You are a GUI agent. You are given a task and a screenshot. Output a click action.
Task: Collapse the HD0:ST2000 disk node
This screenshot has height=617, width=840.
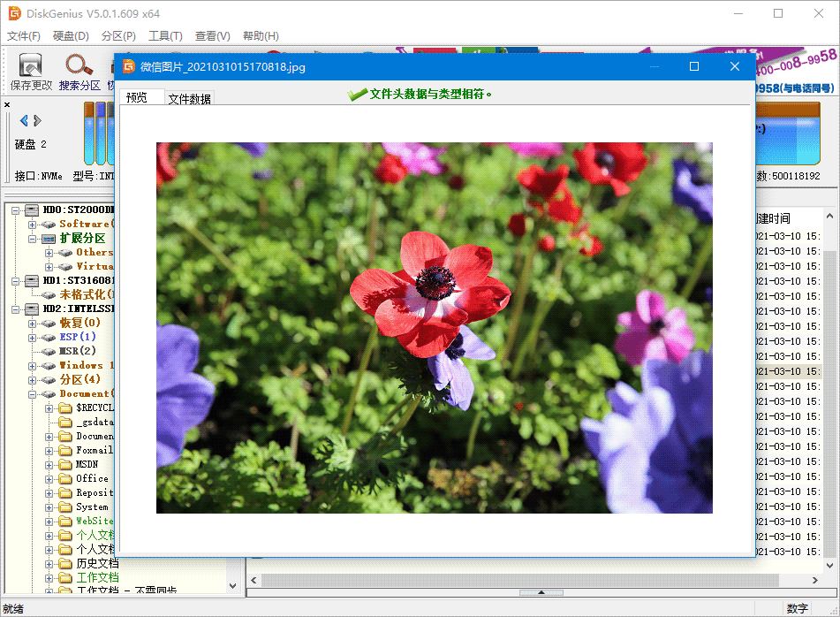coord(16,210)
